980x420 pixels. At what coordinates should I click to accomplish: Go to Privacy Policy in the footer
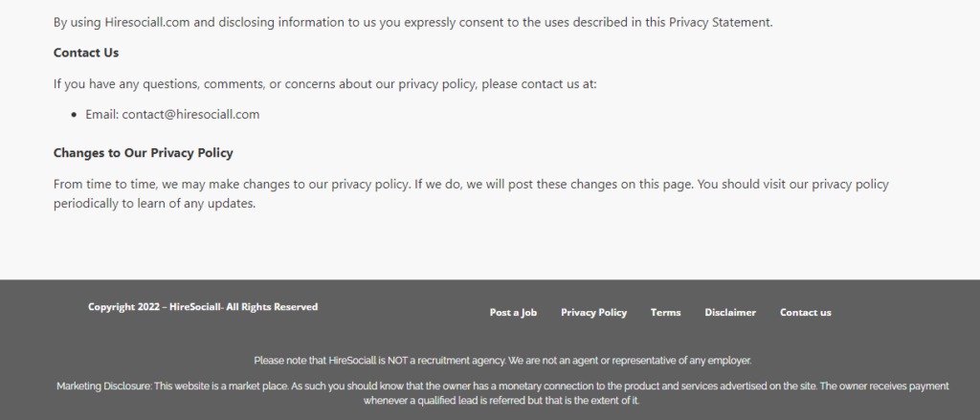(x=593, y=313)
